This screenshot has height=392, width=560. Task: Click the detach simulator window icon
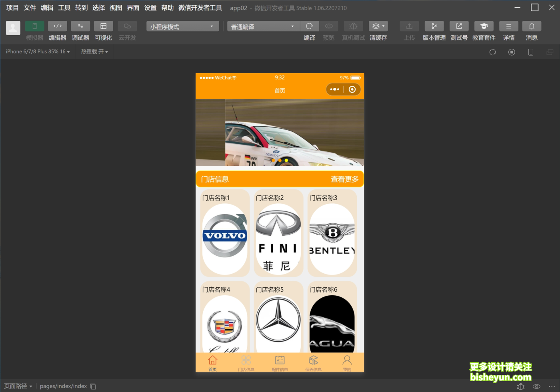coord(550,52)
